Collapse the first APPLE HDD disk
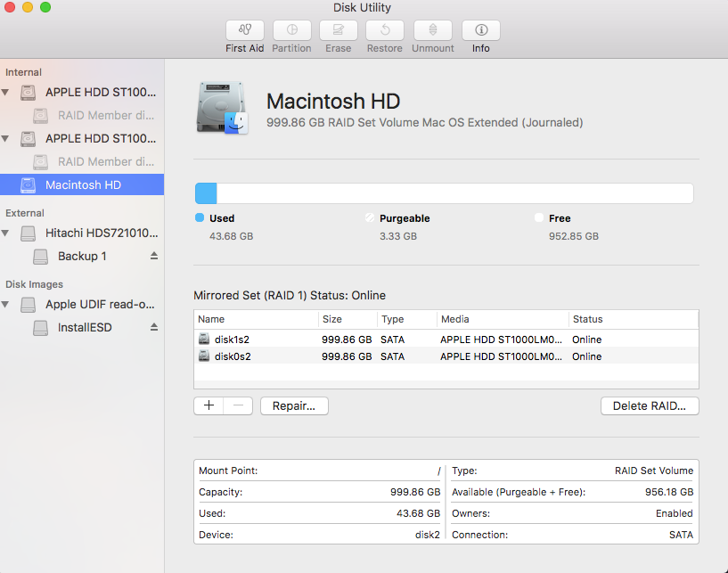The image size is (728, 573). (x=7, y=92)
